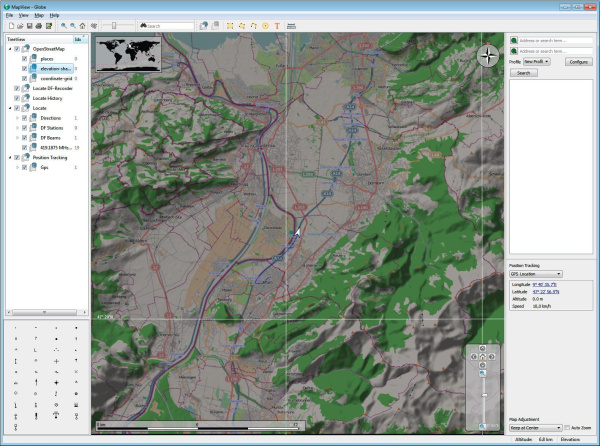Click the pan up arrow on the map
600x446 pixels.
[x=482, y=350]
